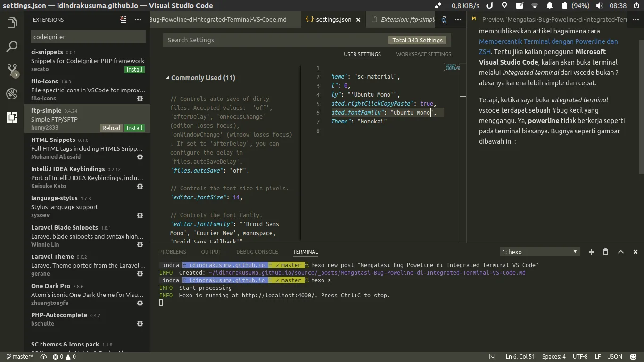
Task: Open the manage gear for HTML Snippets extension
Action: pyautogui.click(x=140, y=157)
